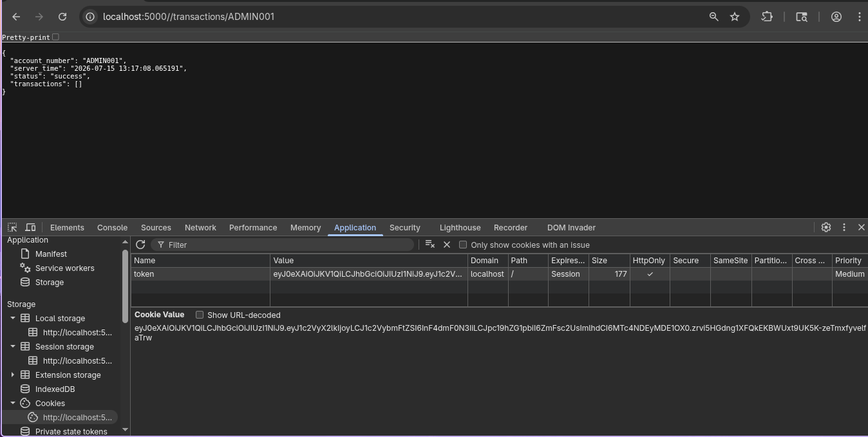
Task: Select the Application tab
Action: pos(355,227)
